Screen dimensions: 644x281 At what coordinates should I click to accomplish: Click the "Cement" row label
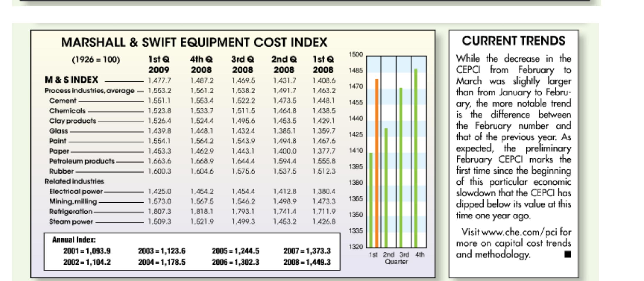point(63,101)
